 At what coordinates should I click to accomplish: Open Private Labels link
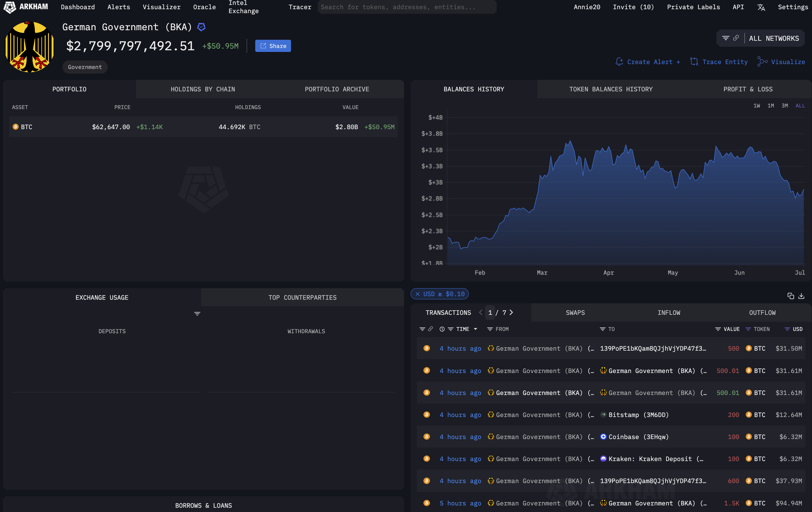693,7
